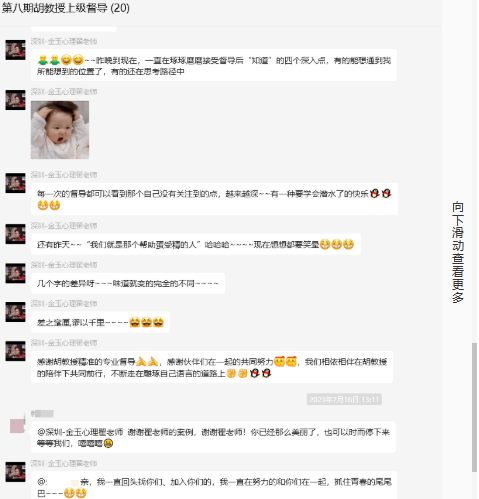Open the baby sticker image

click(60, 130)
